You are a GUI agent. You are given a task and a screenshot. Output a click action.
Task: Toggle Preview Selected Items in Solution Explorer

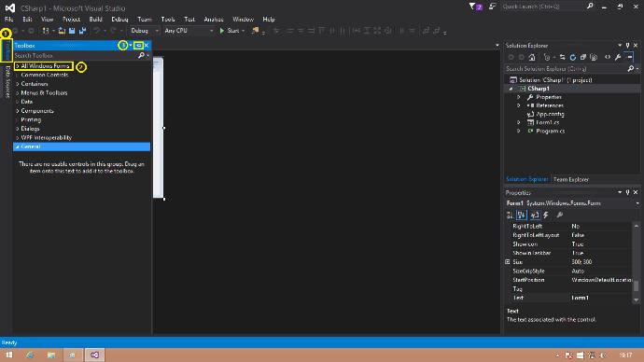(629, 58)
